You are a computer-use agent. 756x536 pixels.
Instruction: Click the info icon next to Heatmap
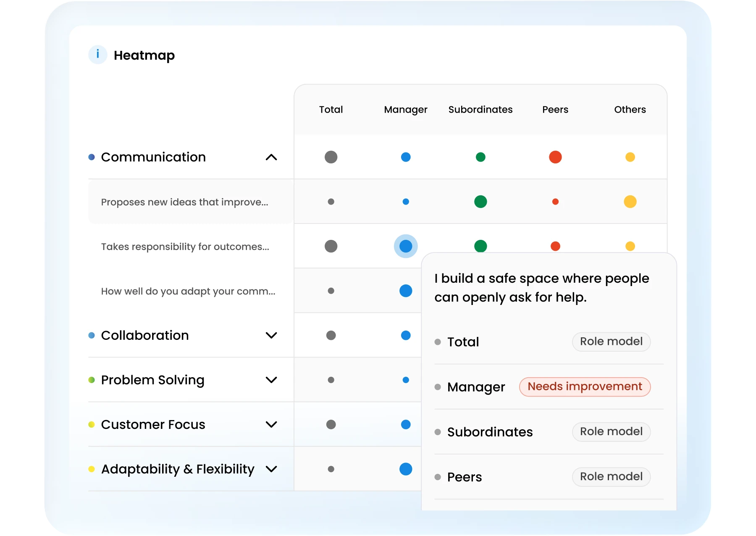[x=97, y=54]
